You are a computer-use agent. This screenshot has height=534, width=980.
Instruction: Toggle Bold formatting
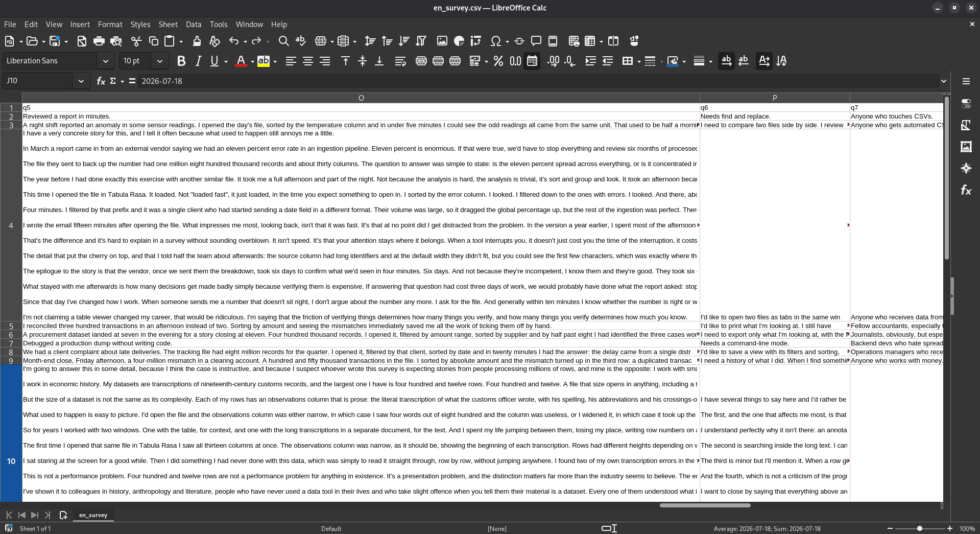coord(181,61)
